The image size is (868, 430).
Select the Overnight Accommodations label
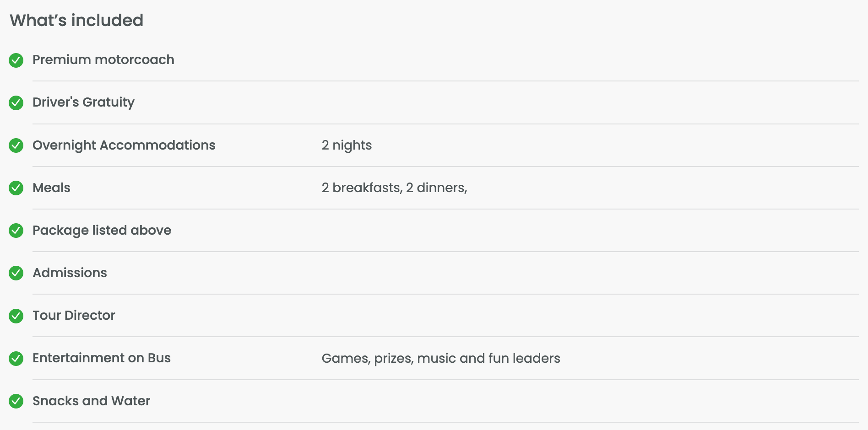pos(124,145)
